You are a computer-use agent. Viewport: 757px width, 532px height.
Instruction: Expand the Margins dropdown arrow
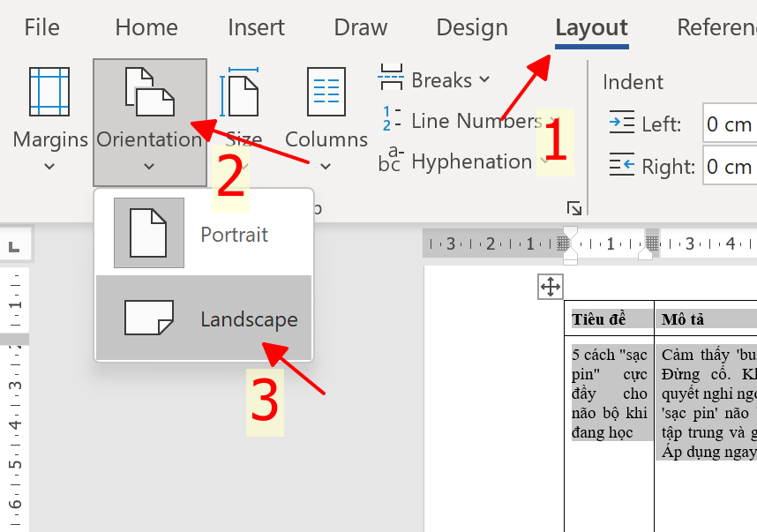click(x=49, y=166)
